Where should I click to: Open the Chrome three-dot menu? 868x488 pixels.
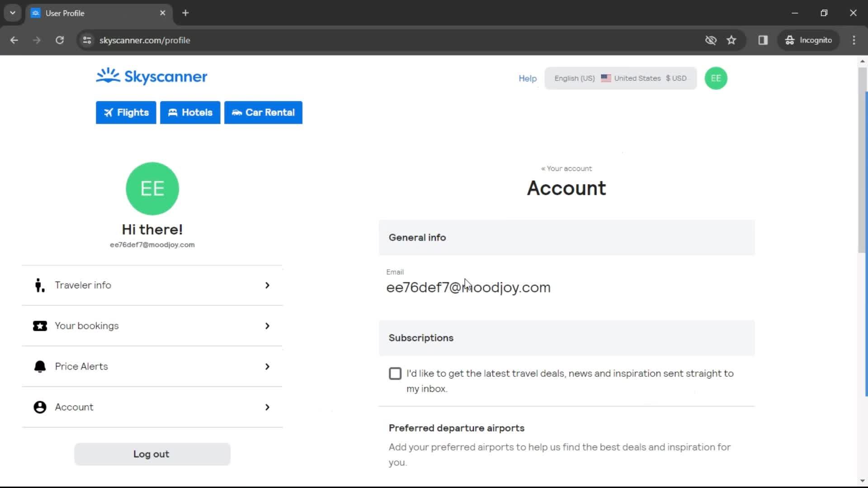click(x=854, y=40)
